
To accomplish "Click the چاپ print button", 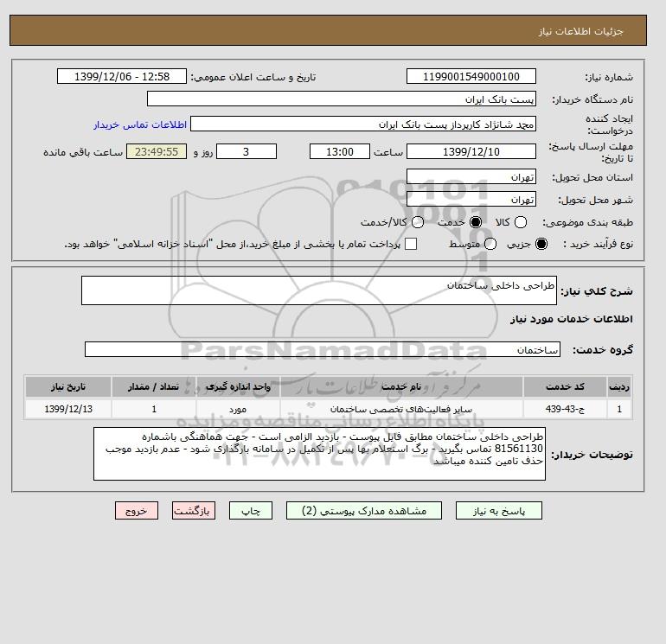I will (251, 511).
